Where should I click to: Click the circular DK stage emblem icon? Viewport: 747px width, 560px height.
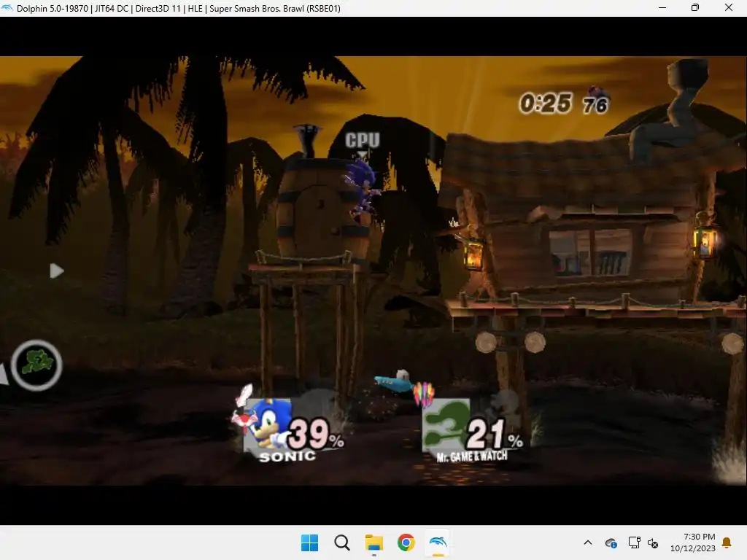click(36, 365)
